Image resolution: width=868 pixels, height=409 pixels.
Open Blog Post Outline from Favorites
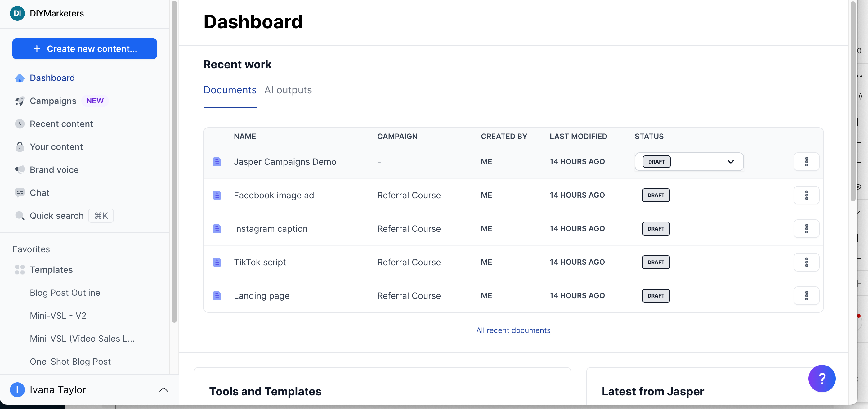(65, 293)
